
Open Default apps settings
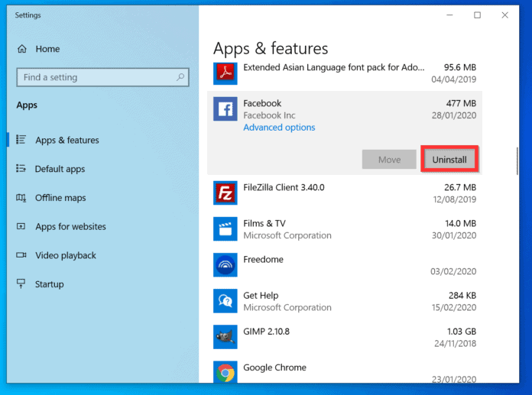point(60,169)
